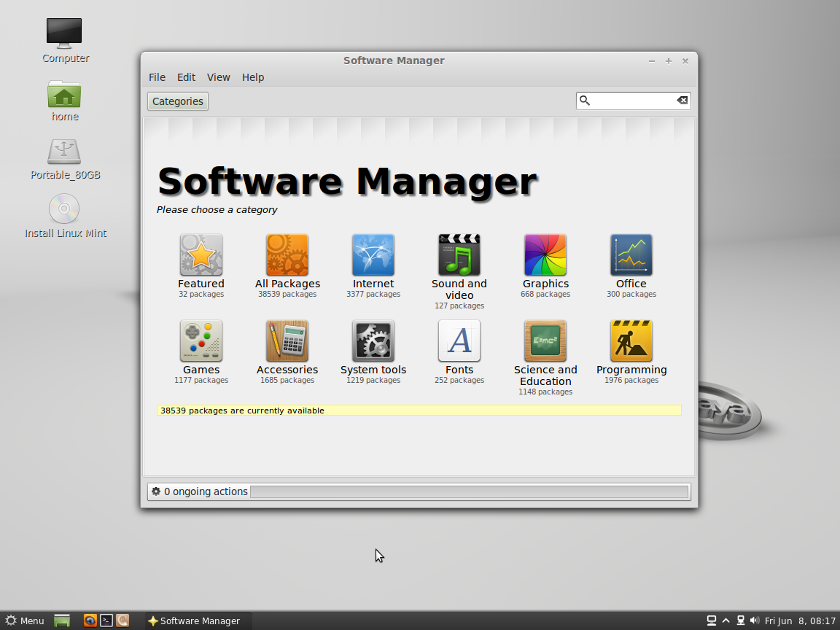The width and height of the screenshot is (840, 630).
Task: Open the Graphics color wheel icon
Action: pos(545,254)
